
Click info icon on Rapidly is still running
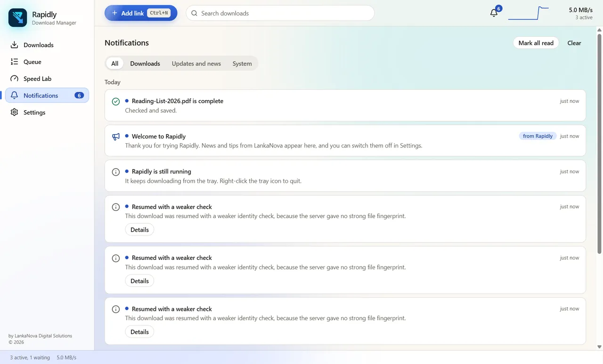tap(116, 172)
